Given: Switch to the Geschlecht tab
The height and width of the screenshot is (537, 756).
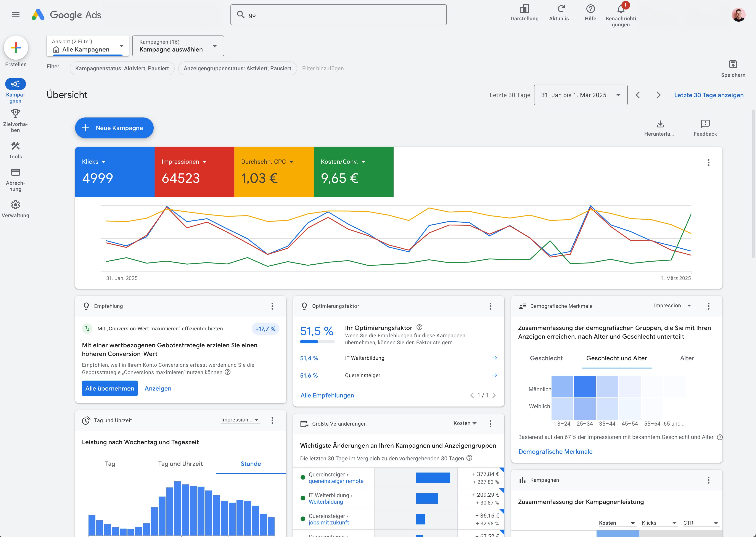Looking at the screenshot, I should click(546, 358).
